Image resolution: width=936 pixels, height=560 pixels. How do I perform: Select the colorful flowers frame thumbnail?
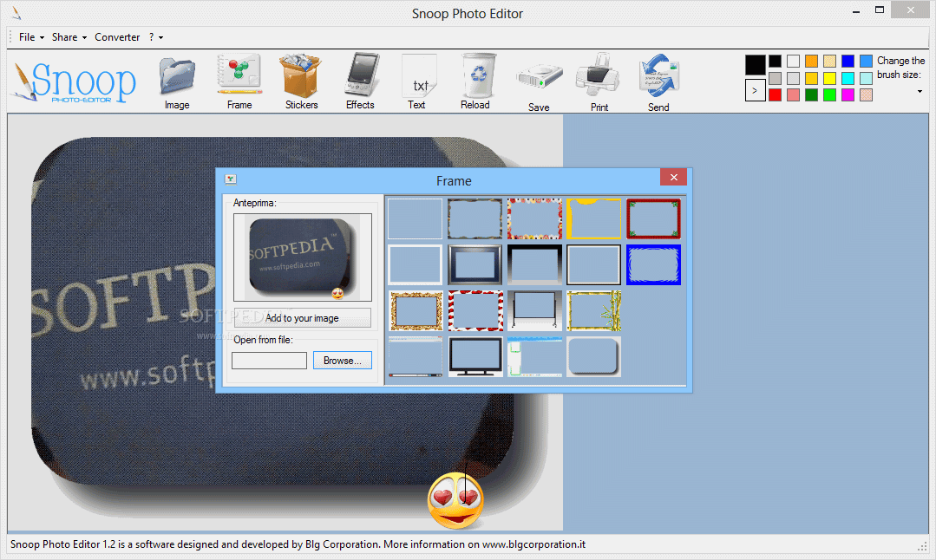535,218
